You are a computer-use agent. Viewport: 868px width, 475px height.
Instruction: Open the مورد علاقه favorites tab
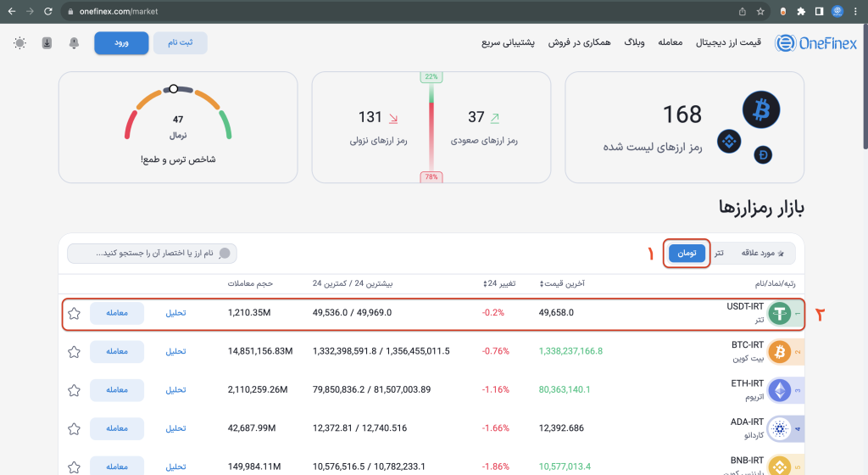[762, 254]
